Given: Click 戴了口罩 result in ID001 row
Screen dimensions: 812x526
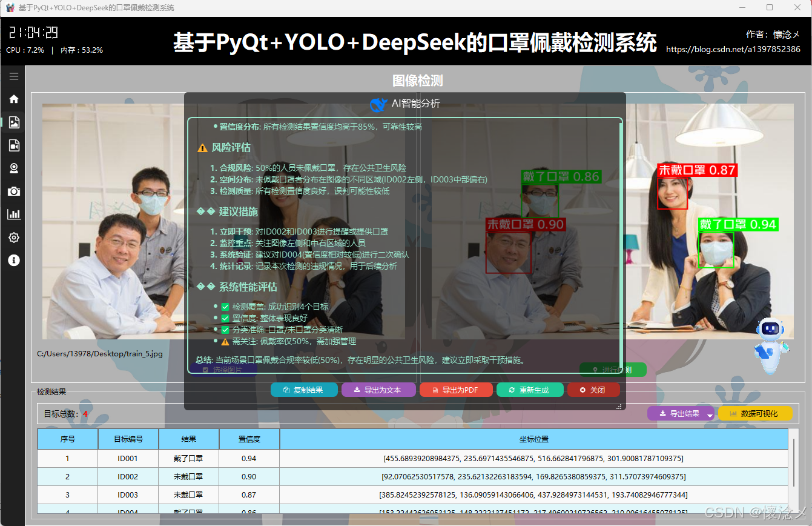Looking at the screenshot, I should point(189,459).
